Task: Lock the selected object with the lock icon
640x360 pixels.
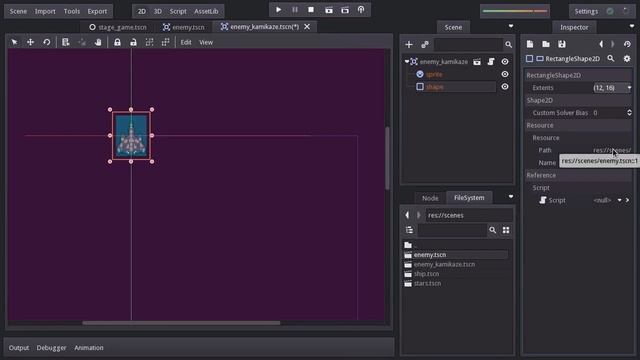Action: pos(117,42)
